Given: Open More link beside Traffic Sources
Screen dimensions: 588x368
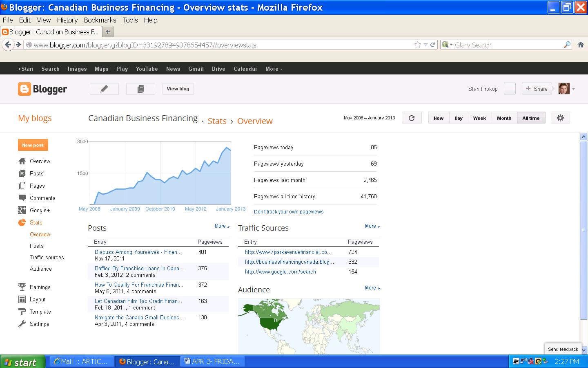Looking at the screenshot, I should [x=372, y=226].
